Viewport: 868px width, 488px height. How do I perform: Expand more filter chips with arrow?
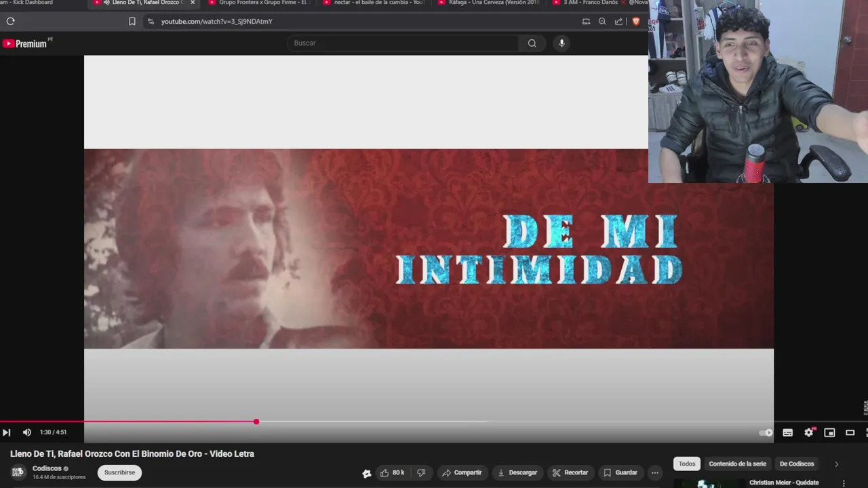(836, 464)
